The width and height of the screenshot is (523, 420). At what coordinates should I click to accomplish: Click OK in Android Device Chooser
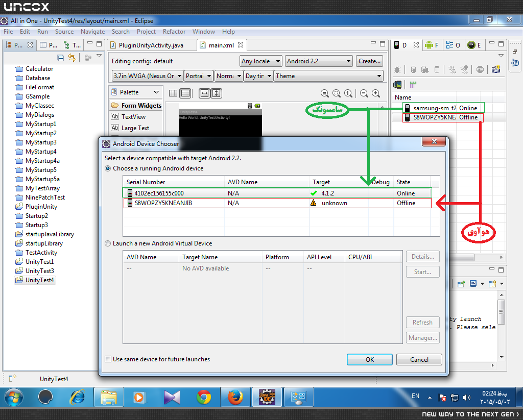(370, 360)
